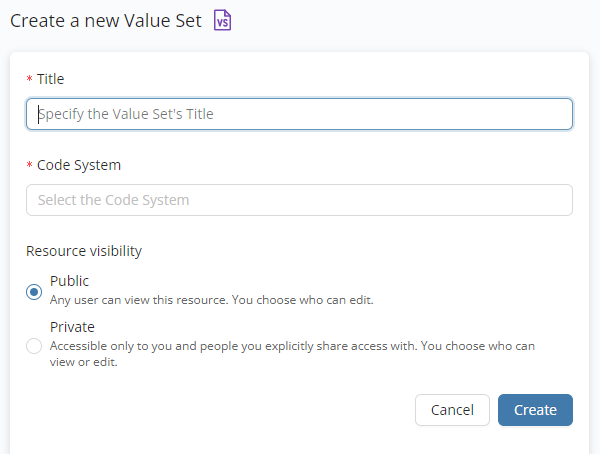Screen dimensions: 600x454
Task: Open the Code System dropdown
Action: (299, 200)
